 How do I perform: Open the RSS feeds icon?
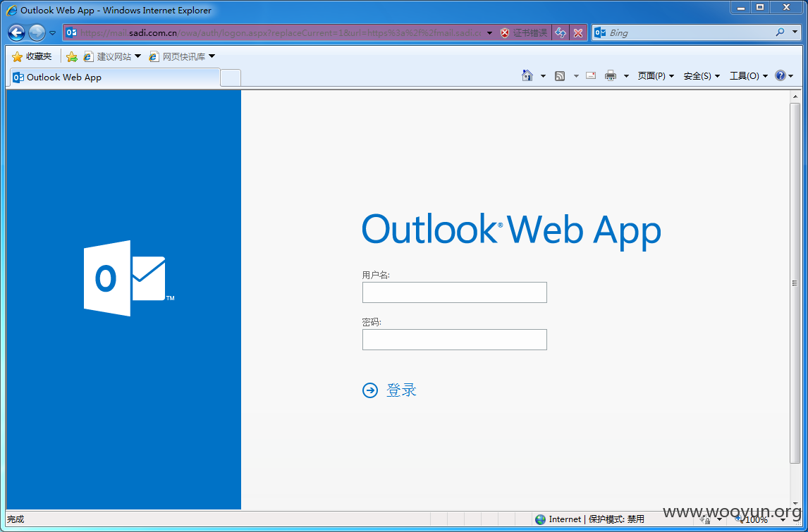click(x=560, y=76)
